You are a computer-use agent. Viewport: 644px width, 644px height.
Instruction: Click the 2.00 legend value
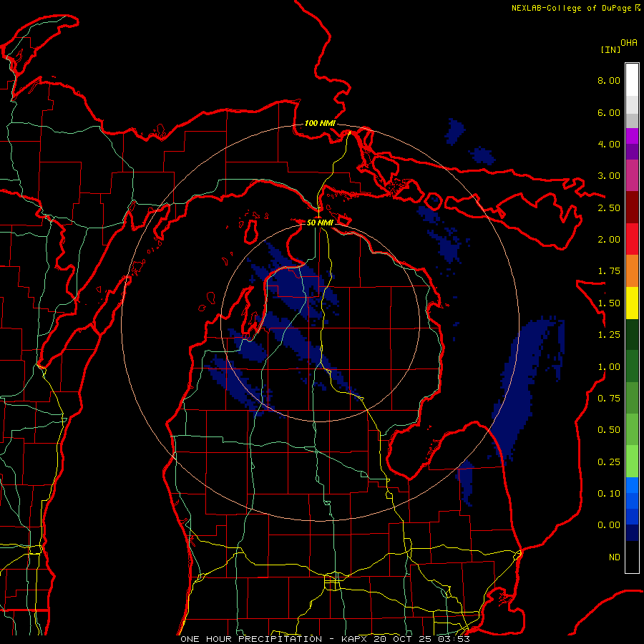(x=609, y=240)
